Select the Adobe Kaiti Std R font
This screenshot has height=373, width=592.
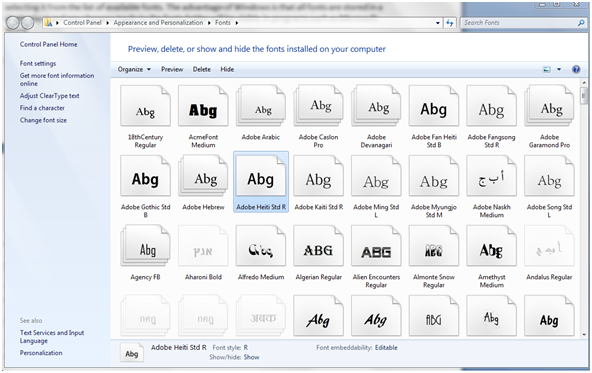(x=319, y=176)
